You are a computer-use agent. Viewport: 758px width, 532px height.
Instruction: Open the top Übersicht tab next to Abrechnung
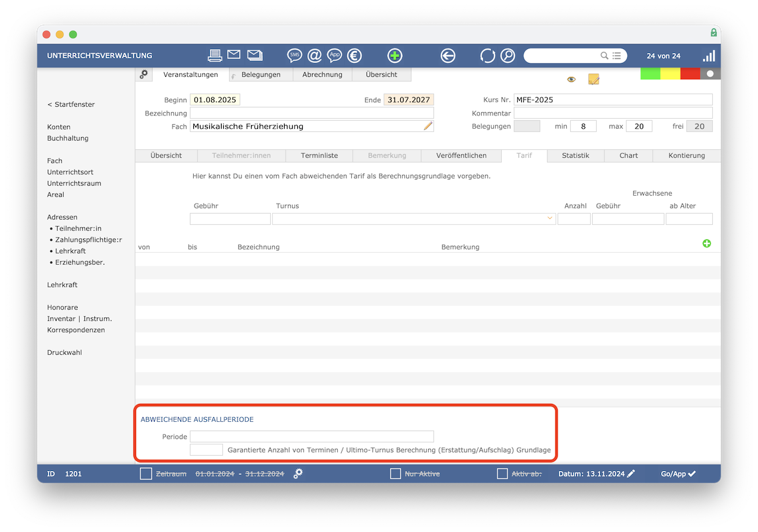pos(382,74)
